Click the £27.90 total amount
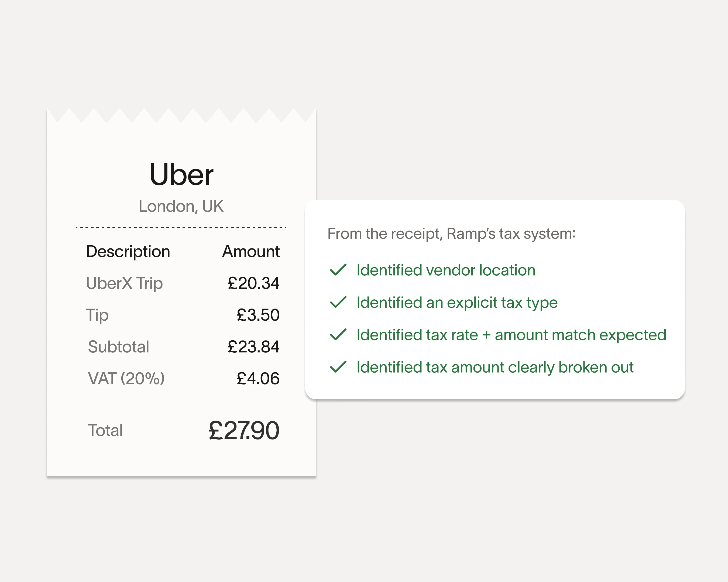 (244, 431)
